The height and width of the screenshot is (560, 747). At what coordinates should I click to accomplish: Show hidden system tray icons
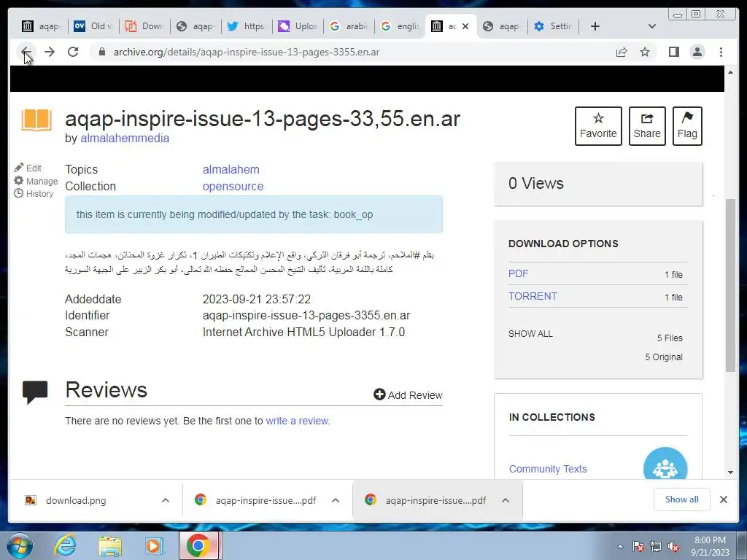tap(620, 546)
